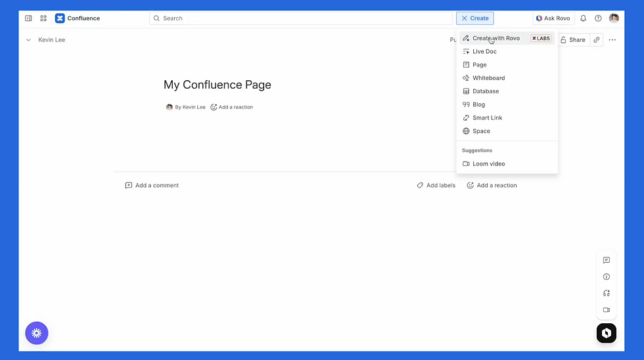
Task: Click the Share button
Action: click(574, 40)
